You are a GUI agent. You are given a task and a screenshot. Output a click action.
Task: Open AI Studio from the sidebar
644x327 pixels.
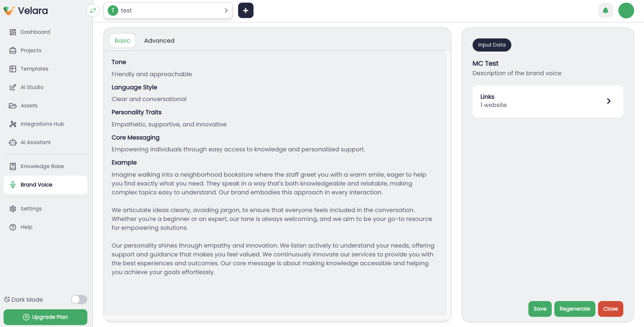pos(32,87)
